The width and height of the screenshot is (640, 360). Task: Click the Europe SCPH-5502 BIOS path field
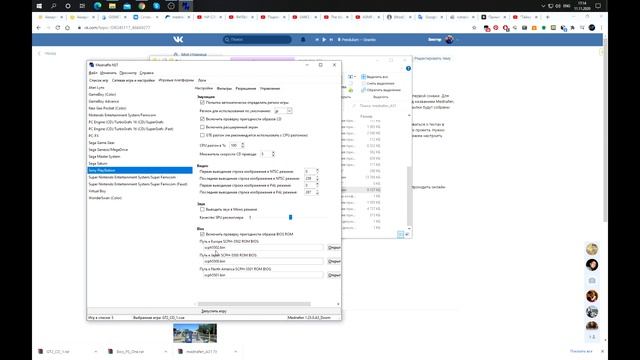pyautogui.click(x=263, y=248)
